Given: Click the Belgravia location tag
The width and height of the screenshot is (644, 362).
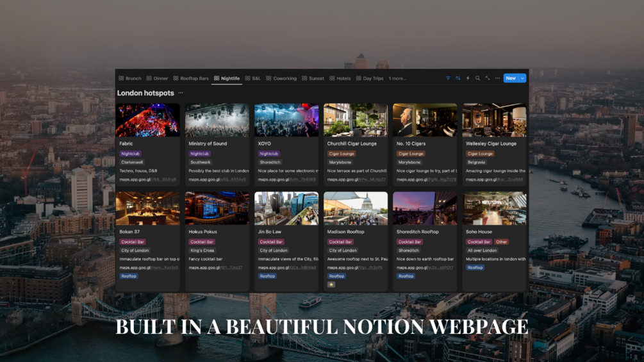Looking at the screenshot, I should (x=476, y=162).
